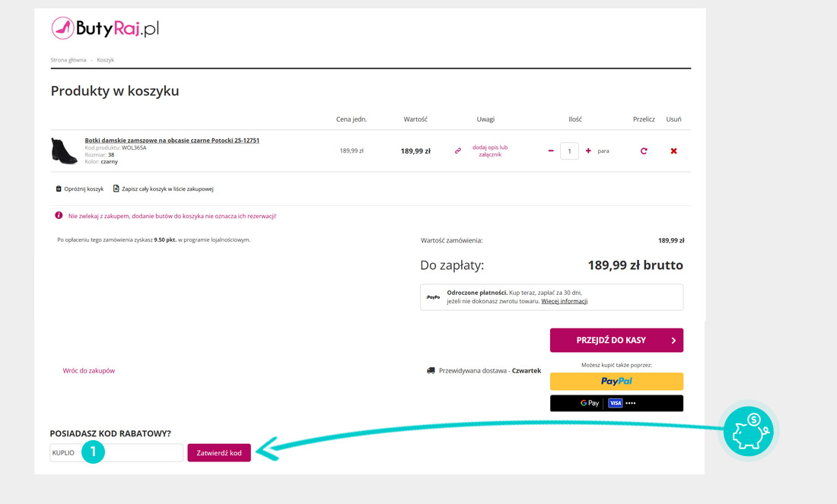Pay with the yellow PayPal button

pos(616,381)
